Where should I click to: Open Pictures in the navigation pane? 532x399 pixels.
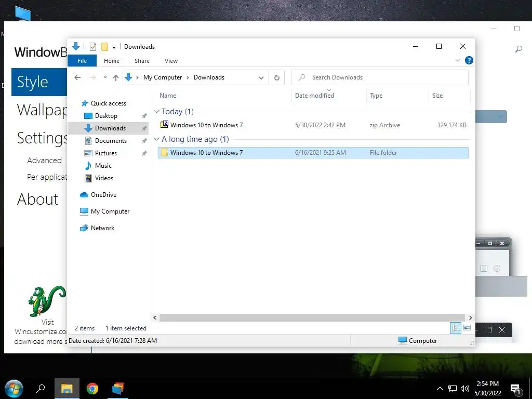coord(106,153)
